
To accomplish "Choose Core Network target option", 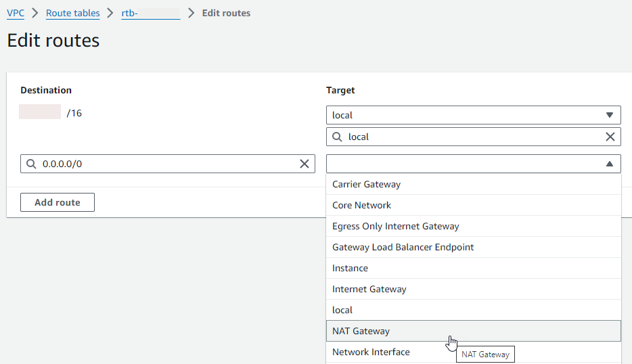I will tap(361, 205).
